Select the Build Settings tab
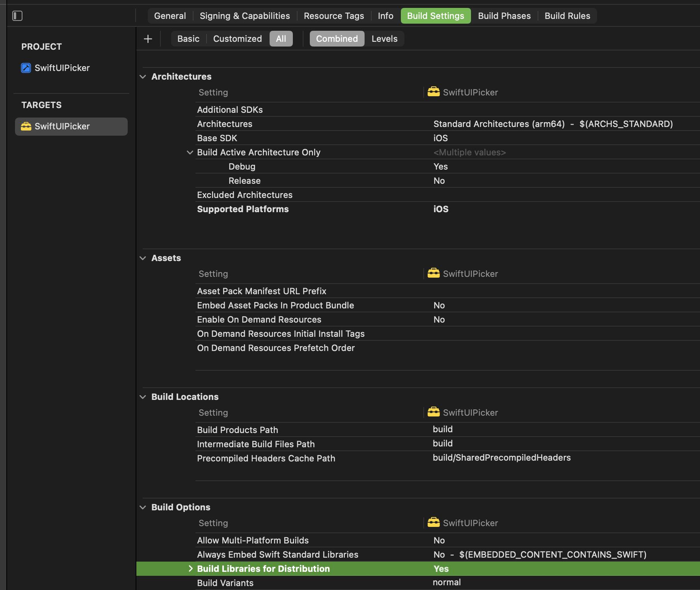Viewport: 700px width, 590px height. coord(436,16)
